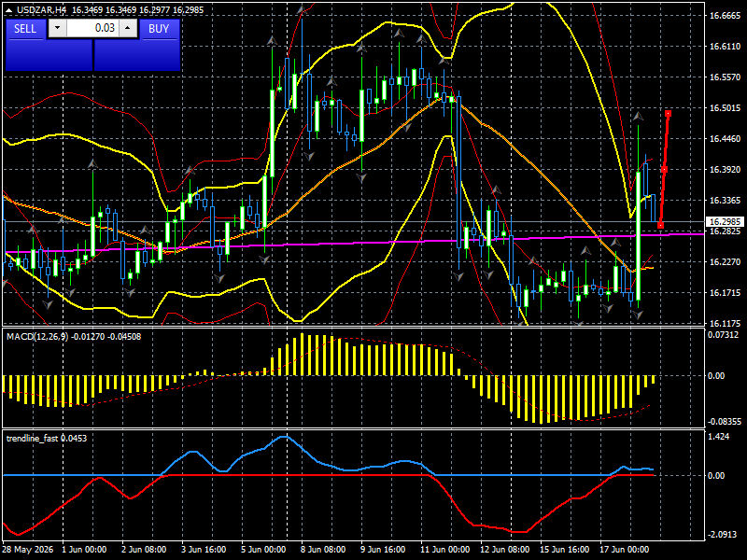Decrease lot volume with the down arrow
The height and width of the screenshot is (560, 747).
(x=58, y=28)
